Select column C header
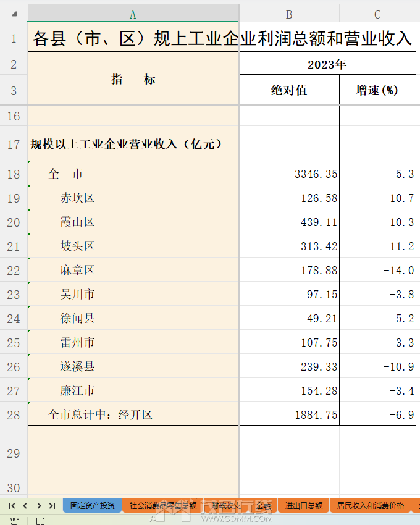Screen dimensions: 420x525 (x=377, y=14)
